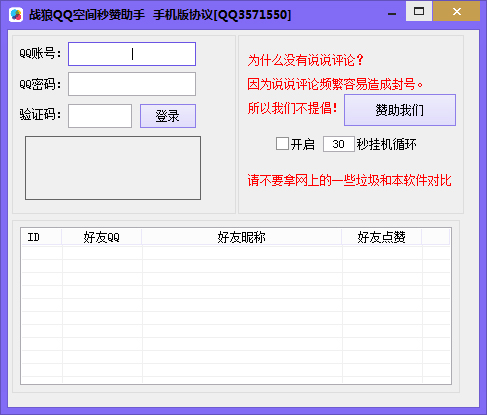Screen dimensions: 487x415
Task: Click the text 因为说说评论频繁容易造成封号。
Action: pos(335,84)
